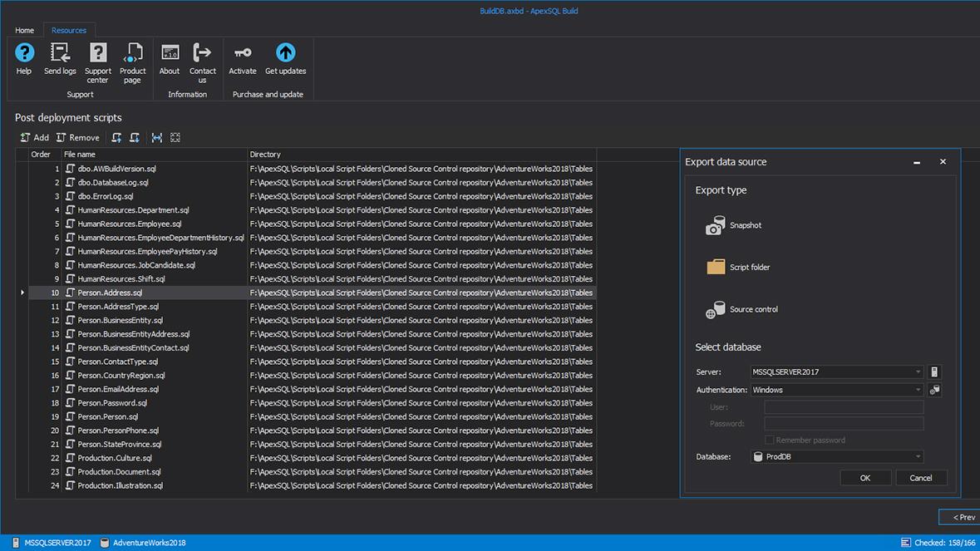Open the Product page icon
This screenshot has width=980, height=551.
click(132, 54)
